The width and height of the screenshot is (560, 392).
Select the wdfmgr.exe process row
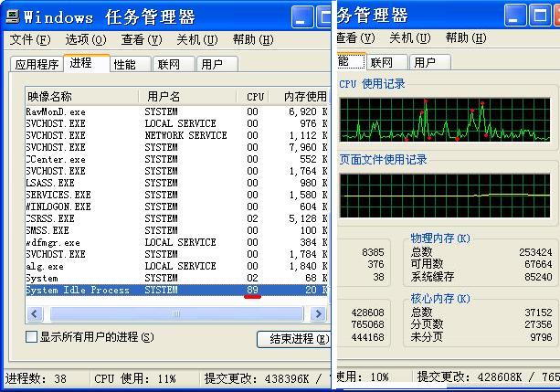tap(177, 242)
